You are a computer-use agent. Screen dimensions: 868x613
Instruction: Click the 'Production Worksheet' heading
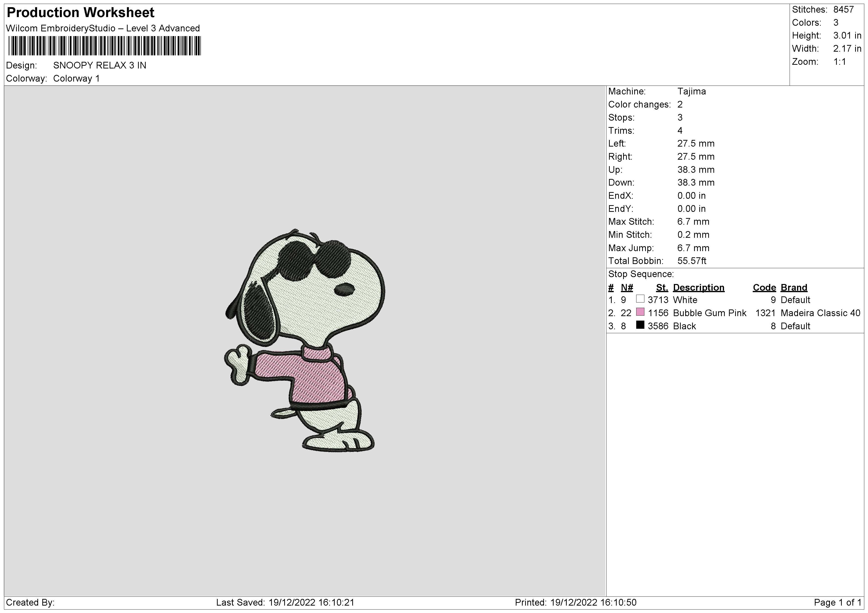81,12
